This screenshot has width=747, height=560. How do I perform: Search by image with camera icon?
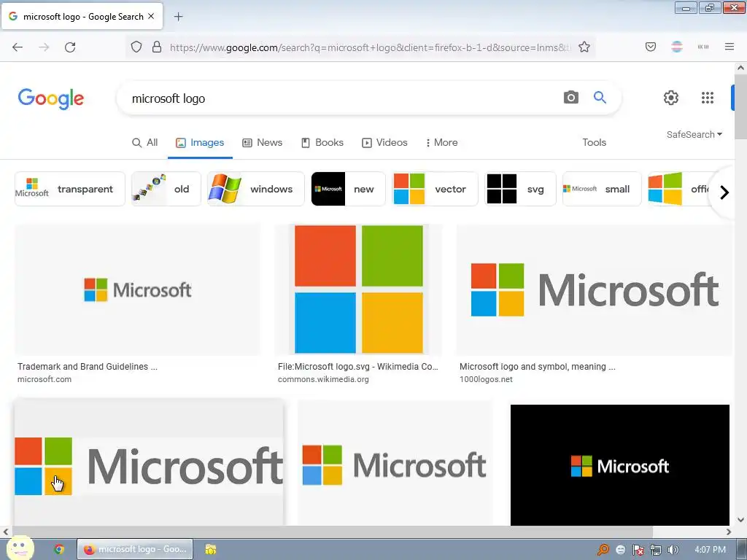tap(570, 98)
